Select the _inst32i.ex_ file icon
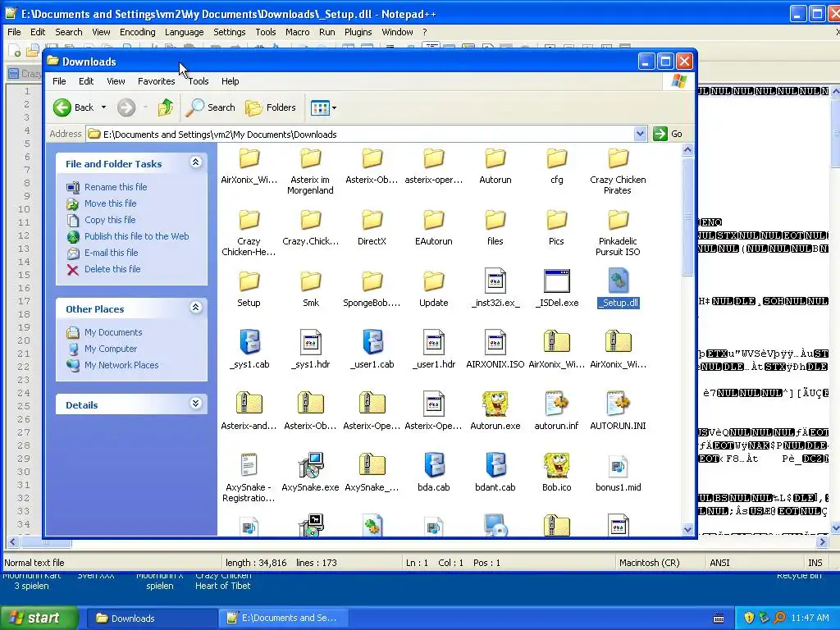This screenshot has height=630, width=840. (x=495, y=281)
